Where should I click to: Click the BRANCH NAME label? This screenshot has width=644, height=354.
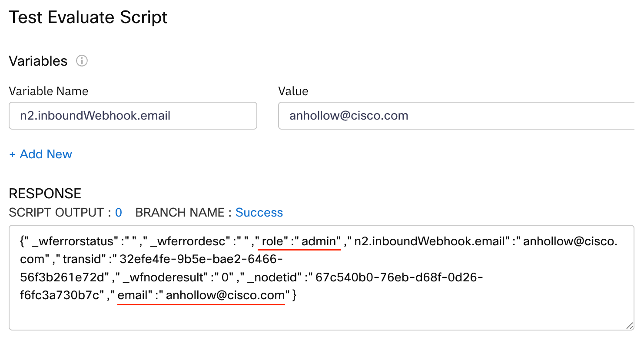tap(180, 213)
